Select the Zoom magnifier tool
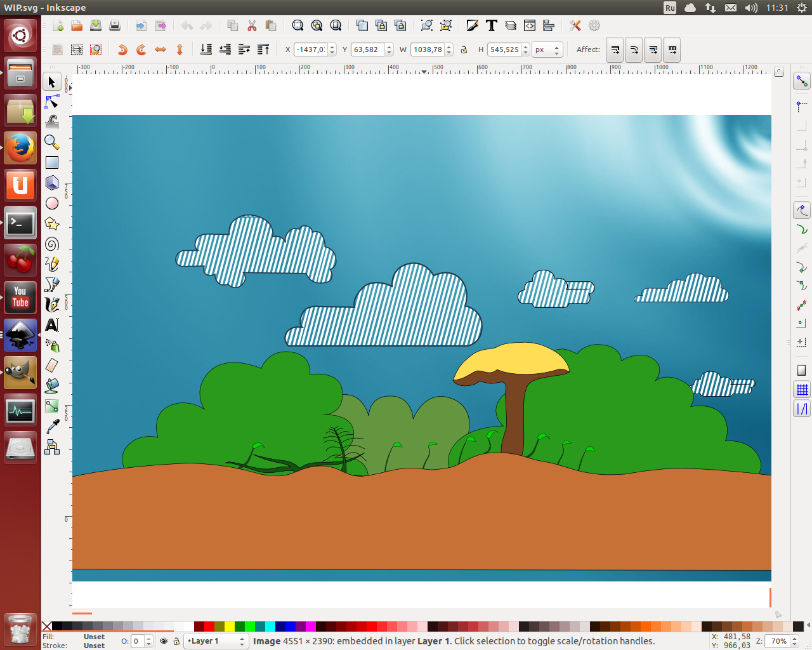The height and width of the screenshot is (650, 812). [x=52, y=142]
